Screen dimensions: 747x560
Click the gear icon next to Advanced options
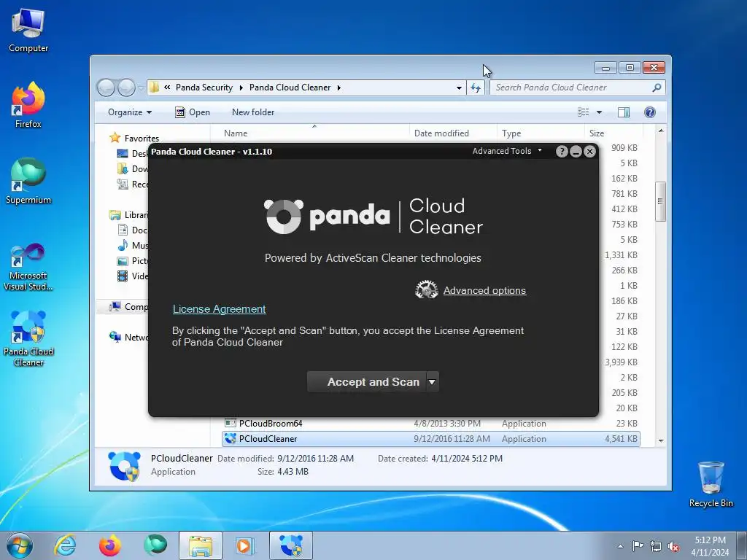click(x=426, y=289)
